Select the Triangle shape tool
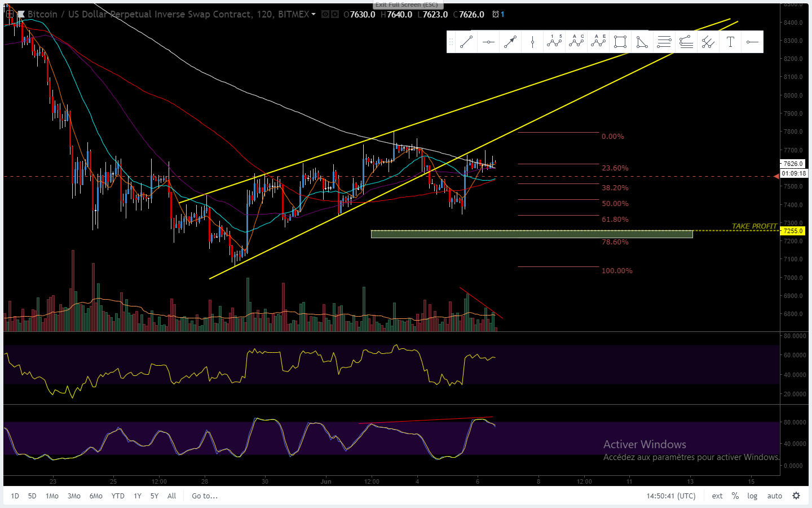812x508 pixels. pyautogui.click(x=642, y=42)
